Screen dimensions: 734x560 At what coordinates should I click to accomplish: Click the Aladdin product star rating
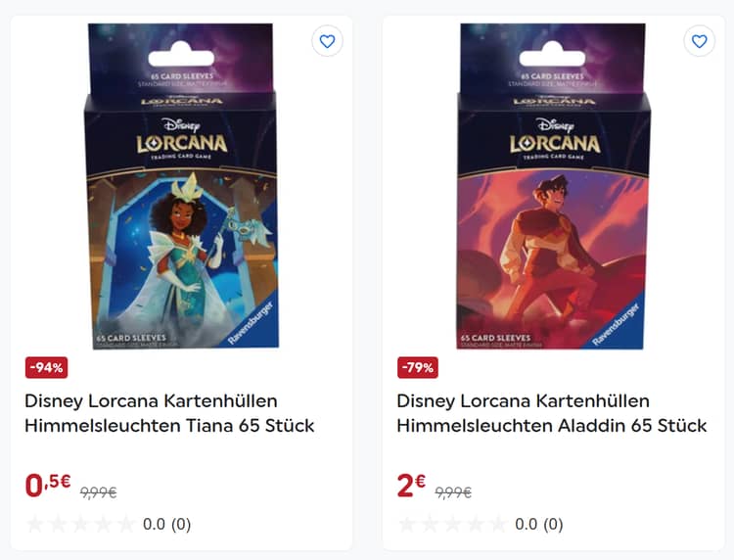click(453, 524)
